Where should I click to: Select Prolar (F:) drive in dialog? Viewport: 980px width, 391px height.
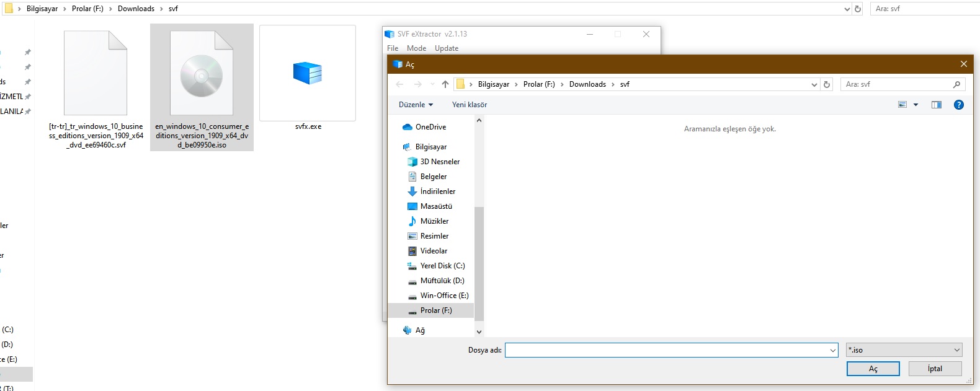(430, 310)
